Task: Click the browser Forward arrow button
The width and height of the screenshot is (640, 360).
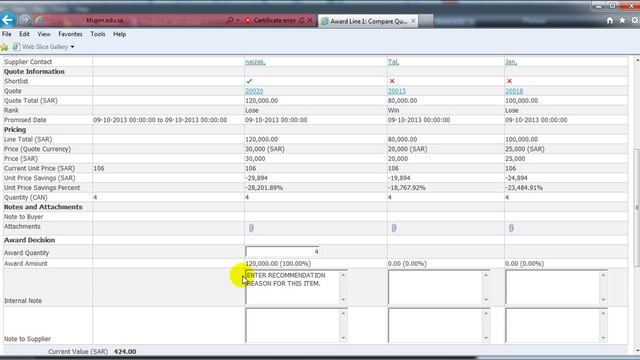Action: click(x=25, y=20)
